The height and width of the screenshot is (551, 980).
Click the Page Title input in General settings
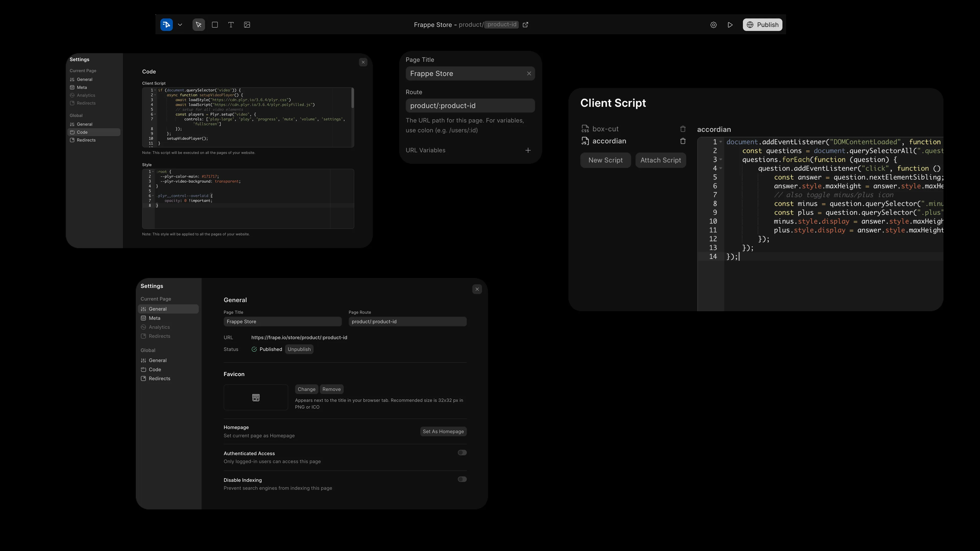pos(282,322)
